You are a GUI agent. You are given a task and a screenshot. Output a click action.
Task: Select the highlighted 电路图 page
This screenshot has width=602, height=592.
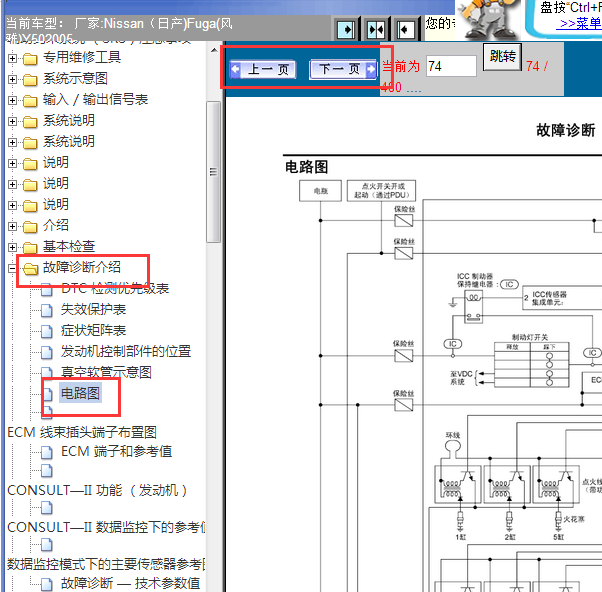tap(80, 393)
